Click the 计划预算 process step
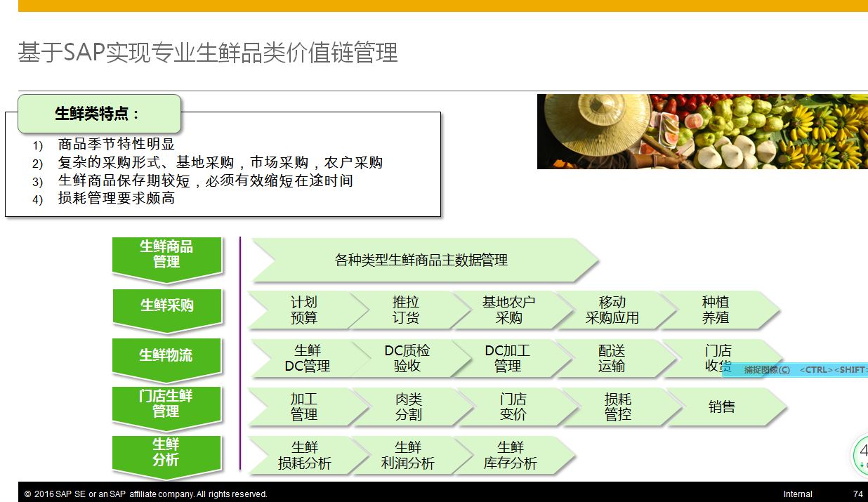Screen dimensions: 868x502 308,310
